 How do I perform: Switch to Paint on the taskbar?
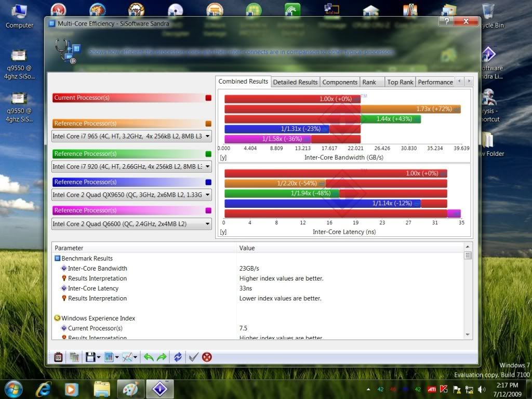point(131,389)
